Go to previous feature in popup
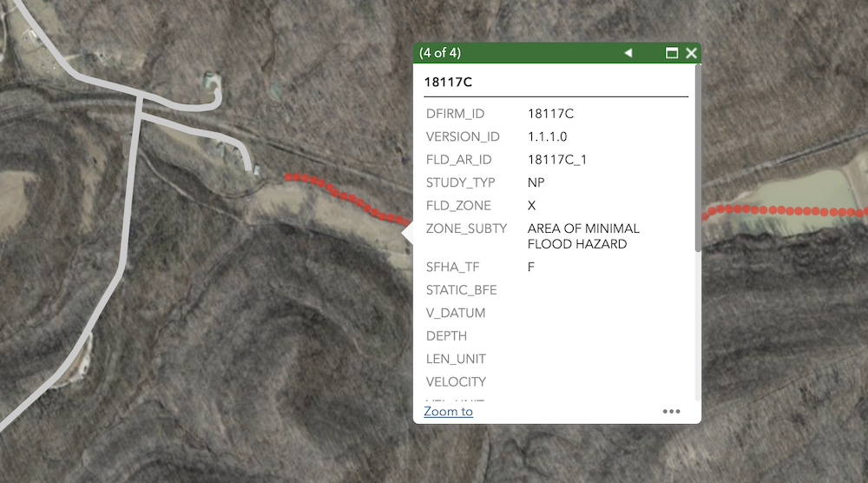The width and height of the screenshot is (868, 483). [x=628, y=53]
